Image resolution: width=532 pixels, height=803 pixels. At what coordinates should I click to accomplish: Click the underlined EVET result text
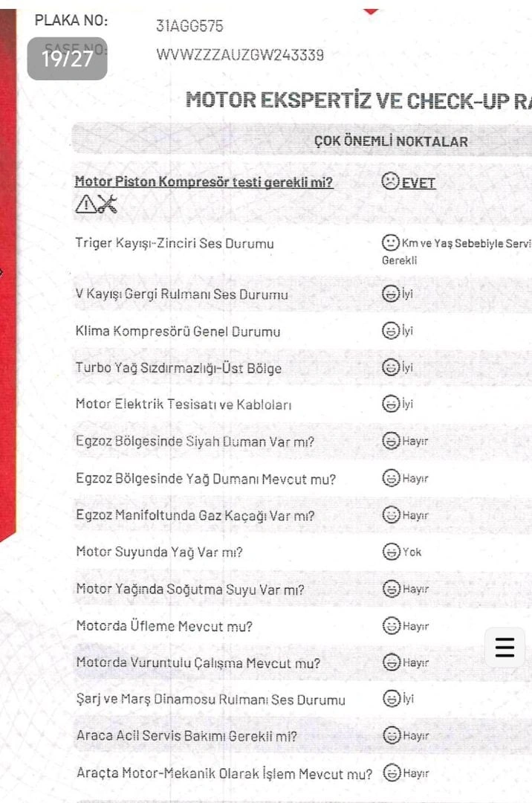click(x=418, y=183)
